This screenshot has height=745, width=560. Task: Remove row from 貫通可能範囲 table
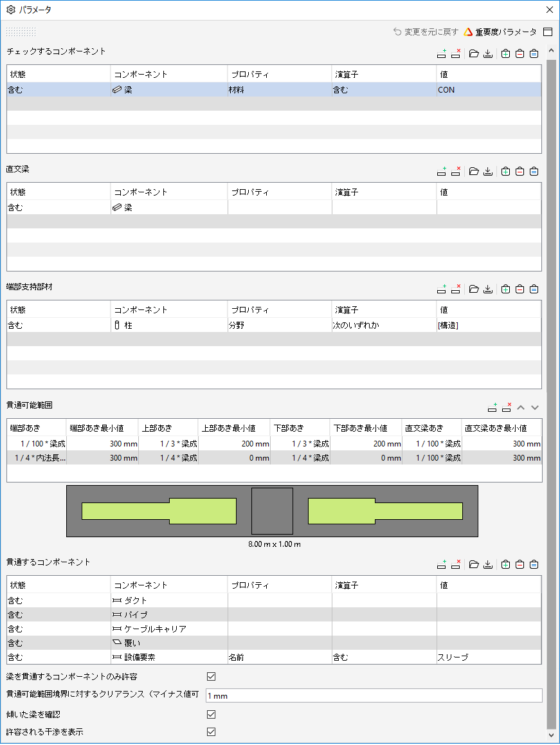pyautogui.click(x=507, y=408)
